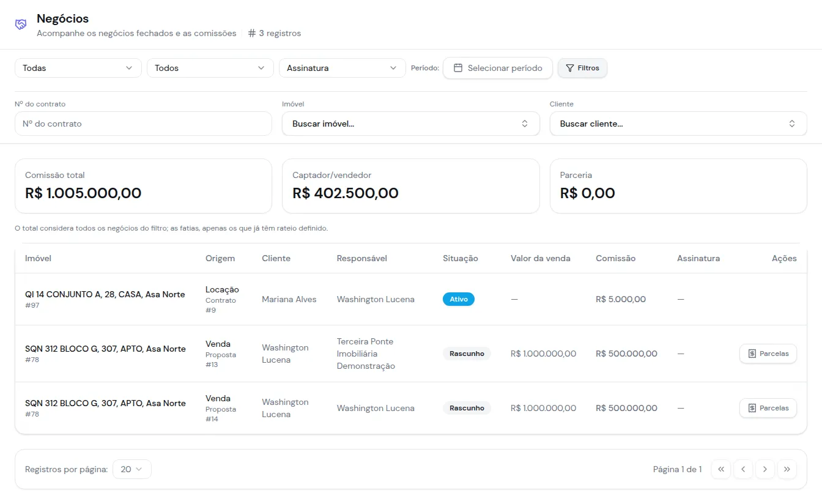Click the Situação column header
Screen dimensions: 822x504
pos(461,258)
